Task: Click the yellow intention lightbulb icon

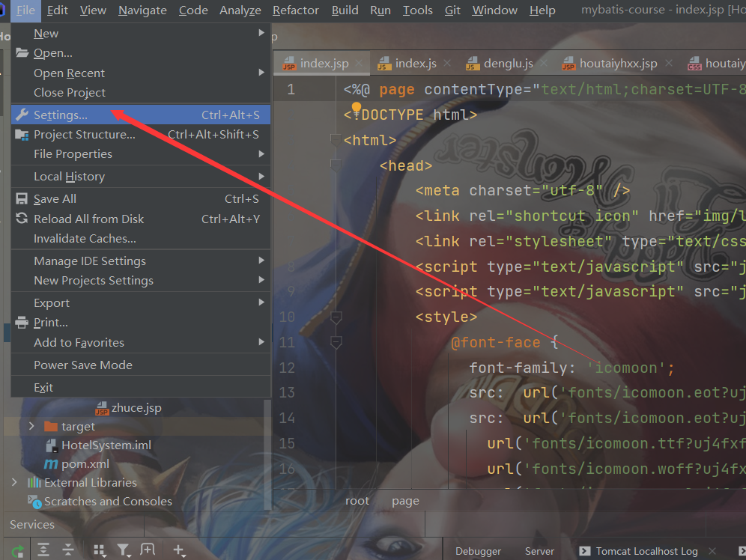Action: (357, 109)
